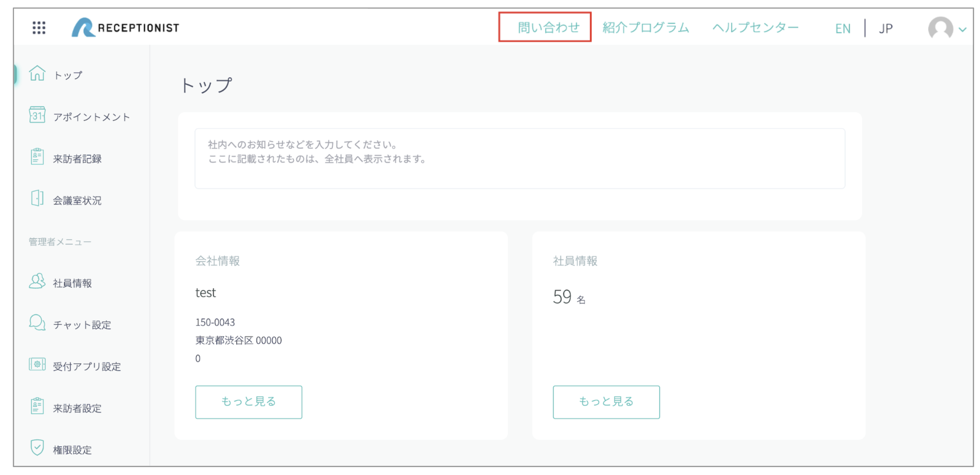
Task: Click もっと見る under 社員情報
Action: tap(606, 402)
